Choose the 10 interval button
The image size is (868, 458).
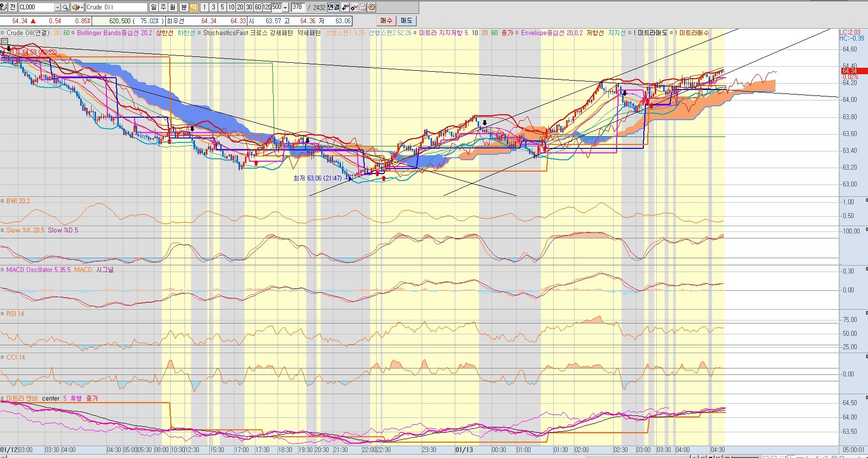[231, 7]
